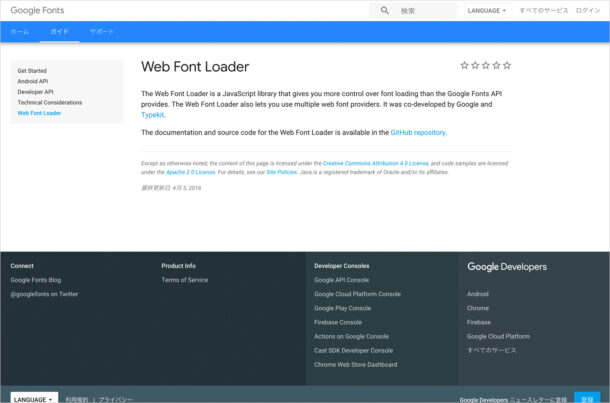Open the Google Fonts logo link
610x403 pixels.
click(x=37, y=11)
